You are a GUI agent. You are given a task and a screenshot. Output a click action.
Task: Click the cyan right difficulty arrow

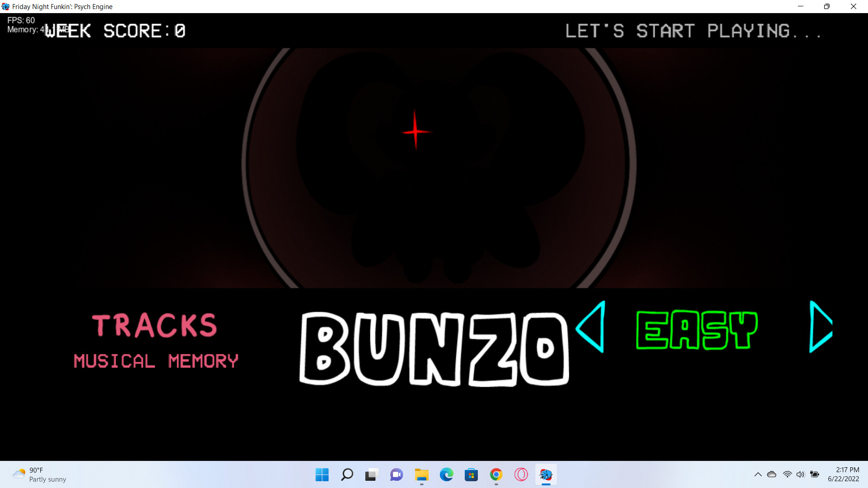click(821, 327)
